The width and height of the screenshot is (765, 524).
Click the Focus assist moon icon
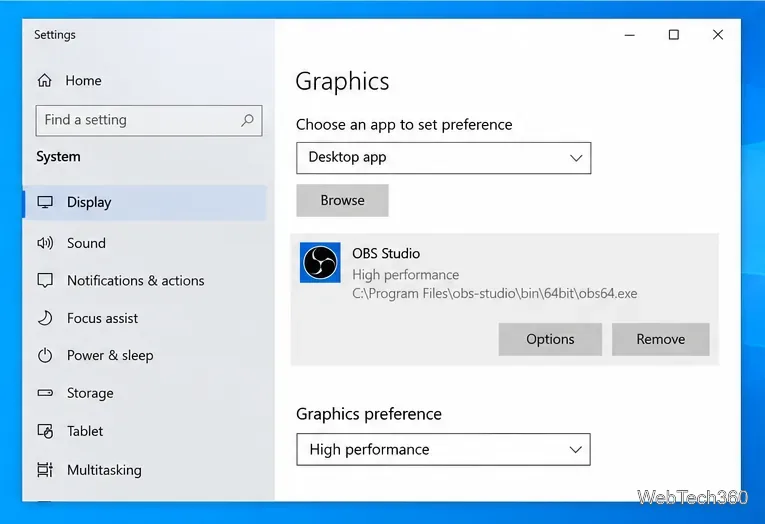(x=45, y=318)
